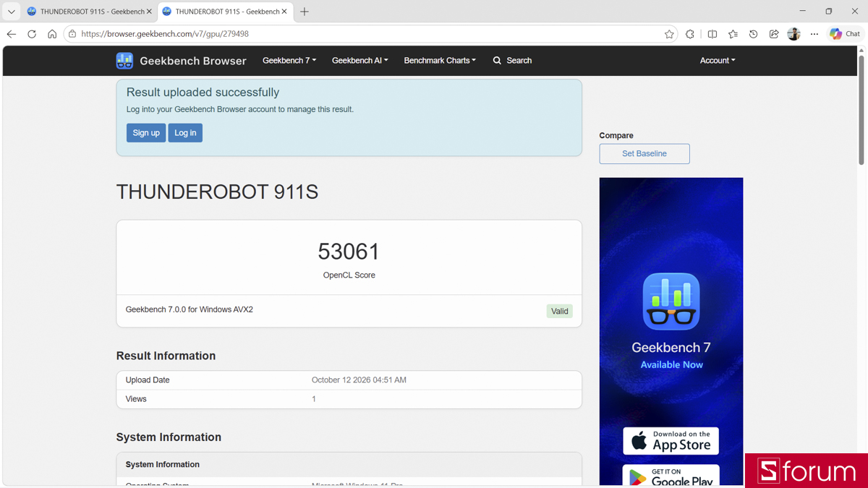This screenshot has width=868, height=488.
Task: Open the Split screen icon
Action: [712, 34]
